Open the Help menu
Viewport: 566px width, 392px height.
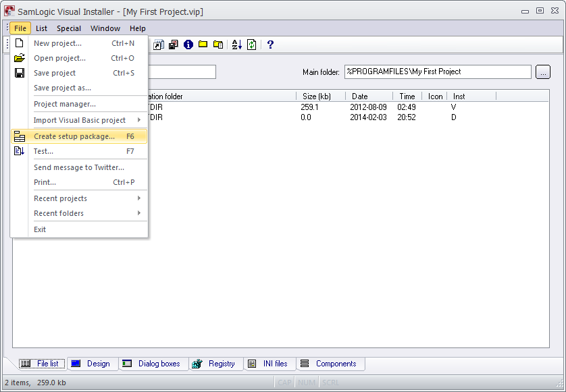(x=138, y=28)
